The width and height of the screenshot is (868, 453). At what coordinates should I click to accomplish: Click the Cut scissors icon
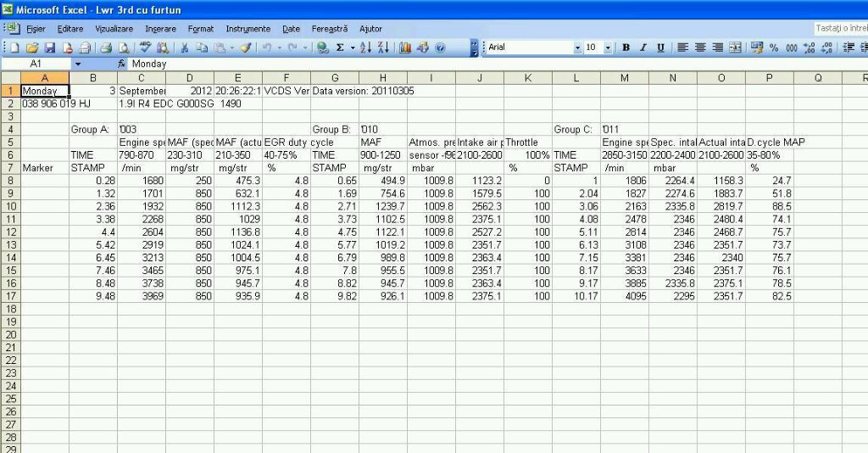click(183, 48)
